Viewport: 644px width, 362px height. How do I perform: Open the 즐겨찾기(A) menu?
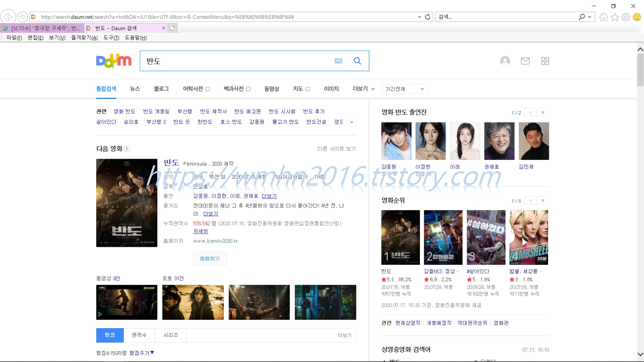(84, 38)
